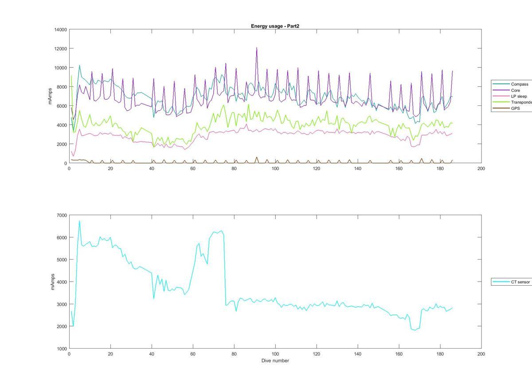Click the 4000 tick on lower plot y-axis
532x392 pixels.
(62, 282)
